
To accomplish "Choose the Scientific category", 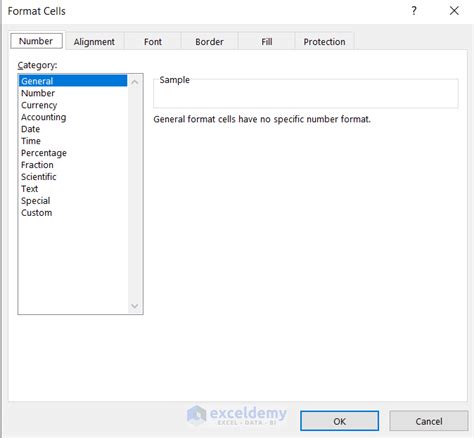I will point(73,177).
